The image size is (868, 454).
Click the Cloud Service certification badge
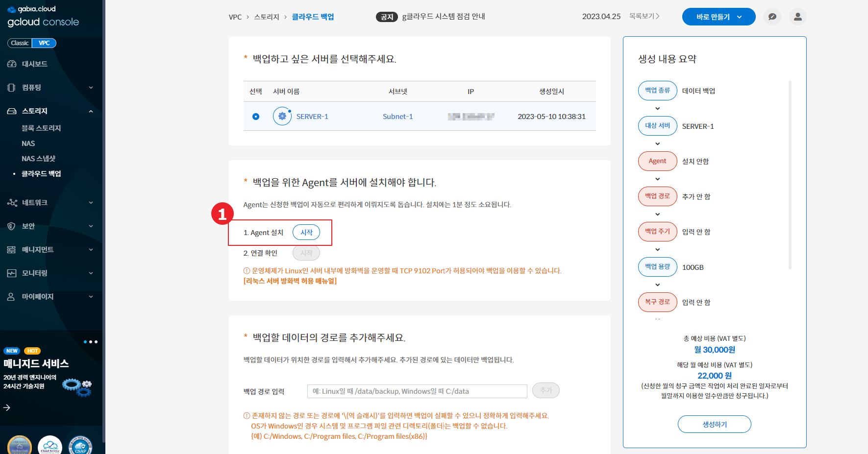pyautogui.click(x=50, y=445)
